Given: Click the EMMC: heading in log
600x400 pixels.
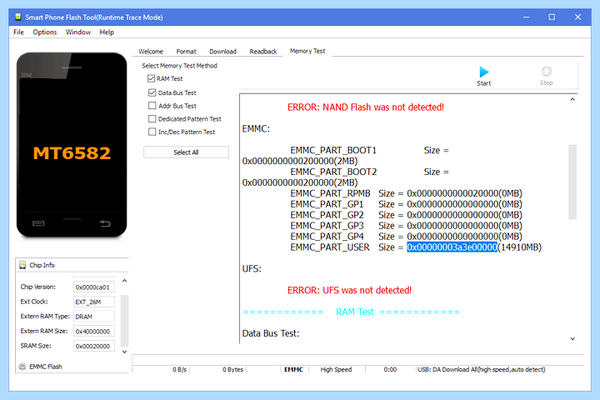Looking at the screenshot, I should 256,129.
